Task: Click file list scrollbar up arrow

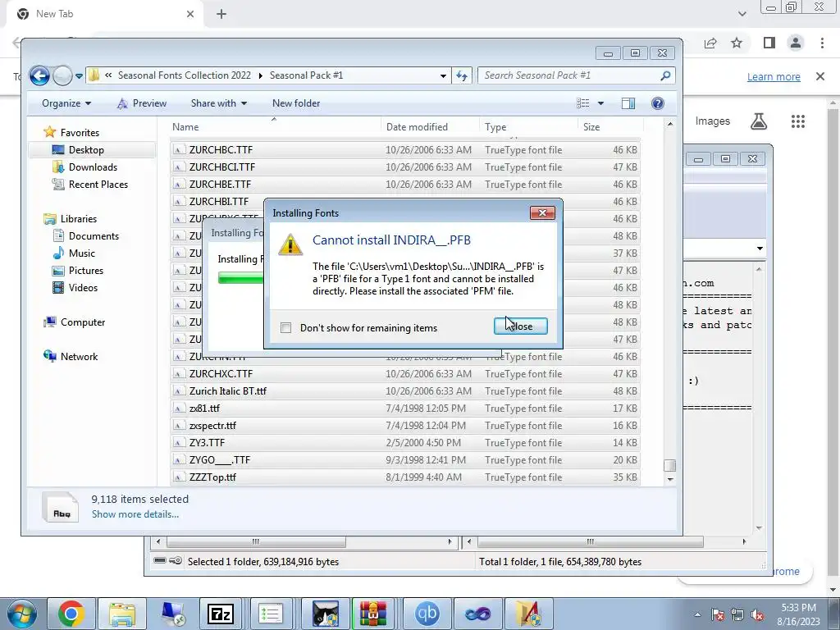Action: tap(669, 125)
